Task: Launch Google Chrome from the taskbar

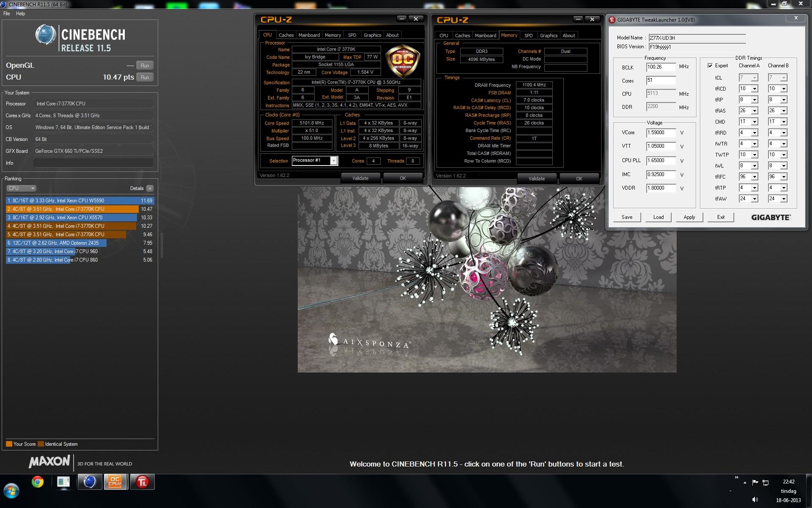Action: [x=38, y=482]
